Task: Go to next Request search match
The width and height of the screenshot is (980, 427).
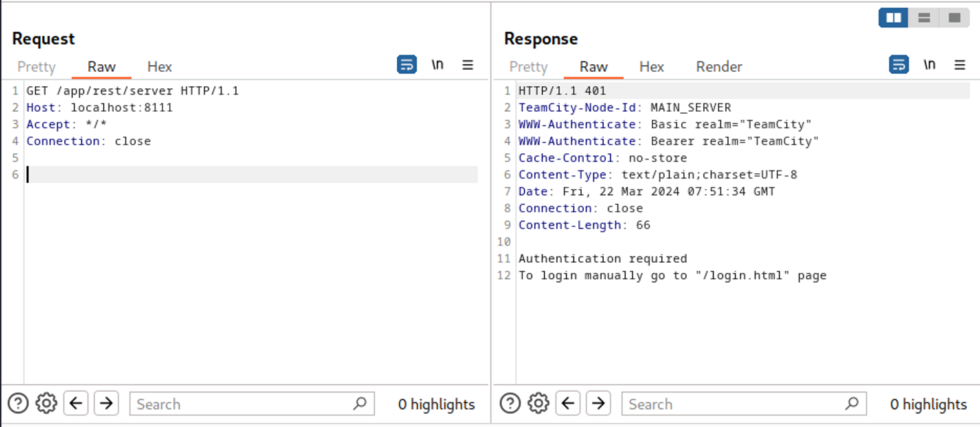Action: click(x=106, y=404)
